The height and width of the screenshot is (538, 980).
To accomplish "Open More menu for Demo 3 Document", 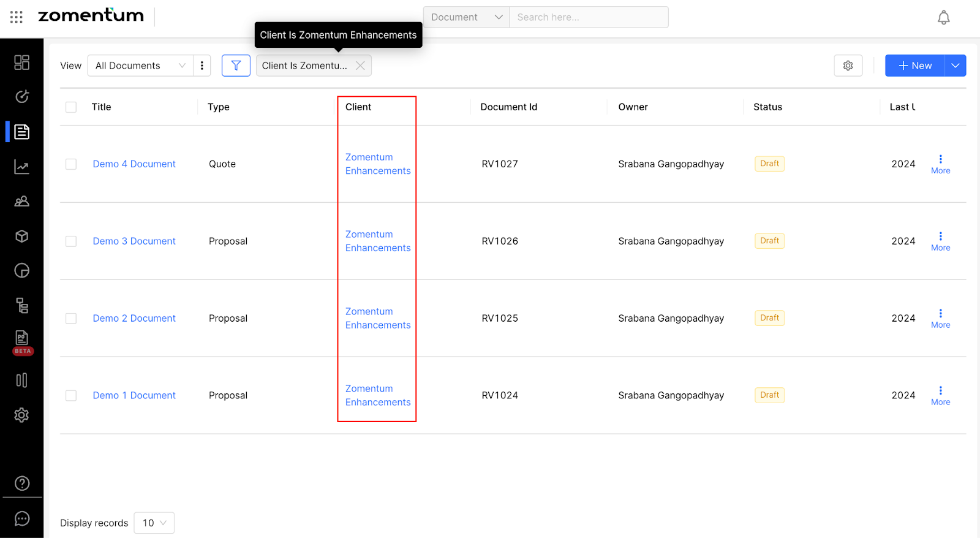I will point(941,241).
